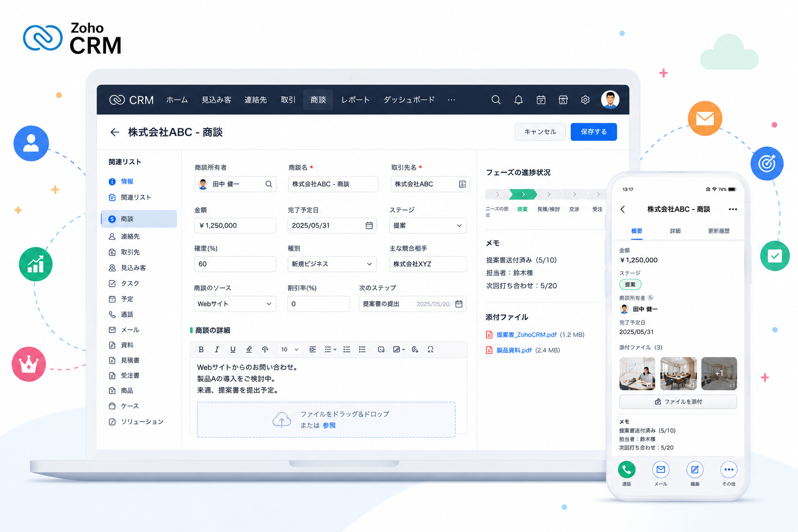798x532 pixels.
Task: Go back using the arrow beside 株式会社ABC - 商談
Action: 115,132
